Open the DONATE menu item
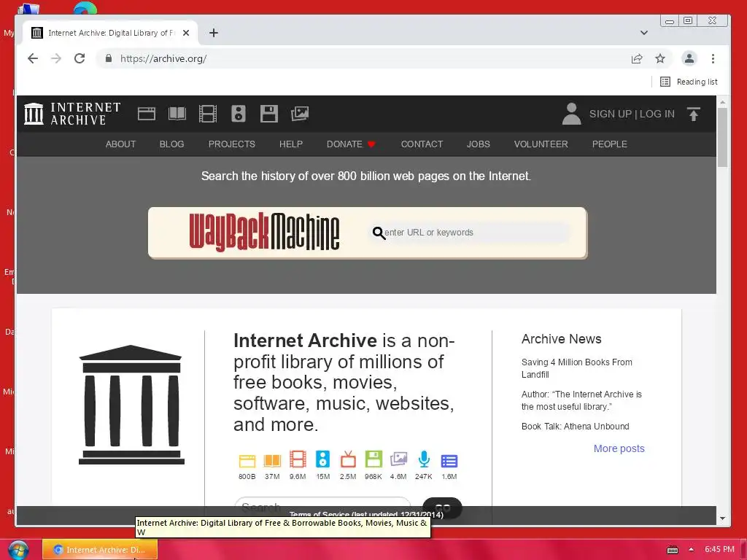 coord(351,144)
